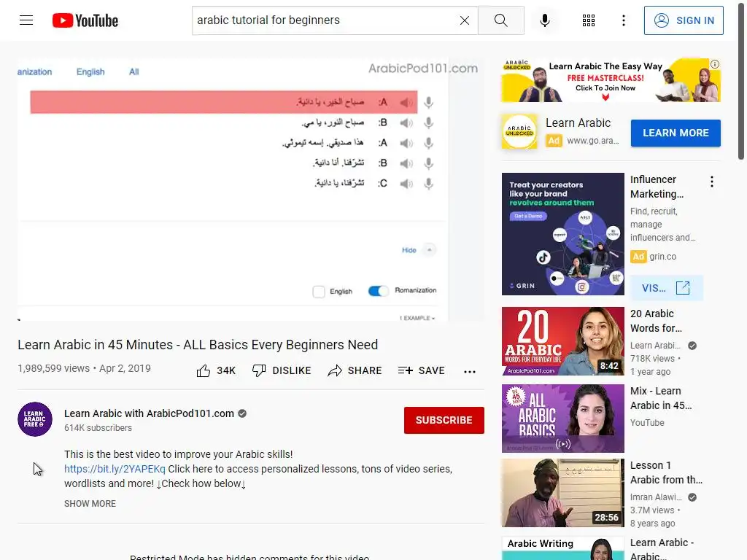This screenshot has height=560, width=747.
Task: Open ad info icon on banner
Action: 715,64
